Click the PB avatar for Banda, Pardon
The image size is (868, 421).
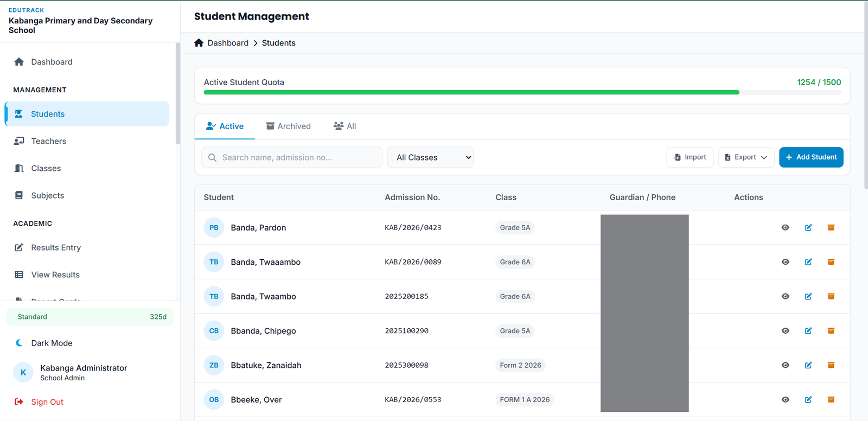point(214,227)
